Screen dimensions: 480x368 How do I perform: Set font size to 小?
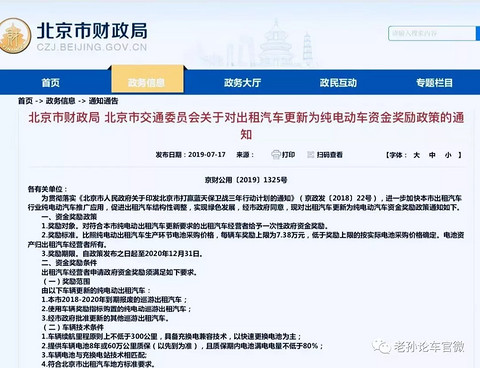tap(448, 155)
